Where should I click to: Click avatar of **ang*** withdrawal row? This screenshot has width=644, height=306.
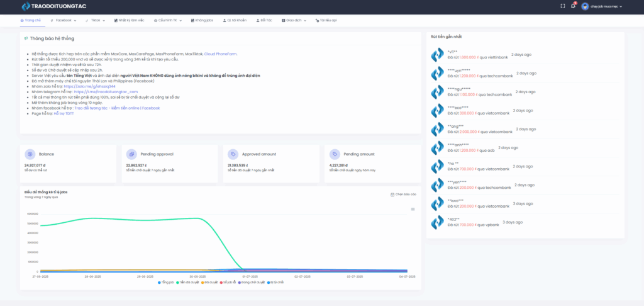click(438, 129)
